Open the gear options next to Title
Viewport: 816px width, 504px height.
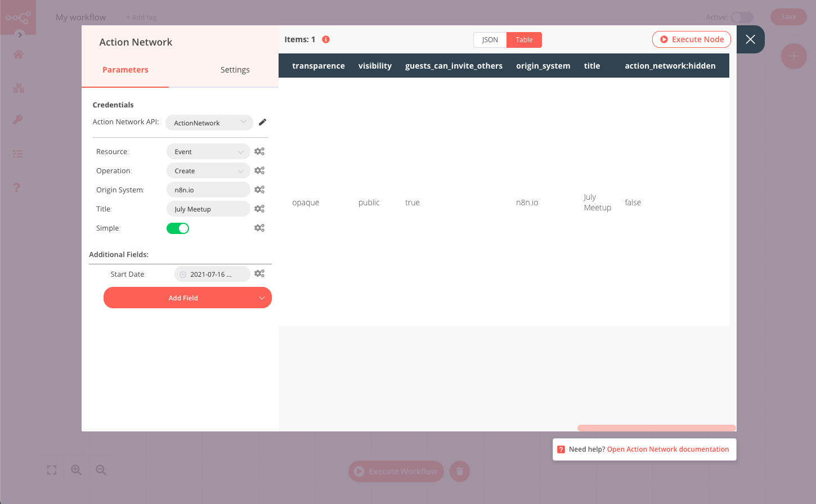point(259,208)
